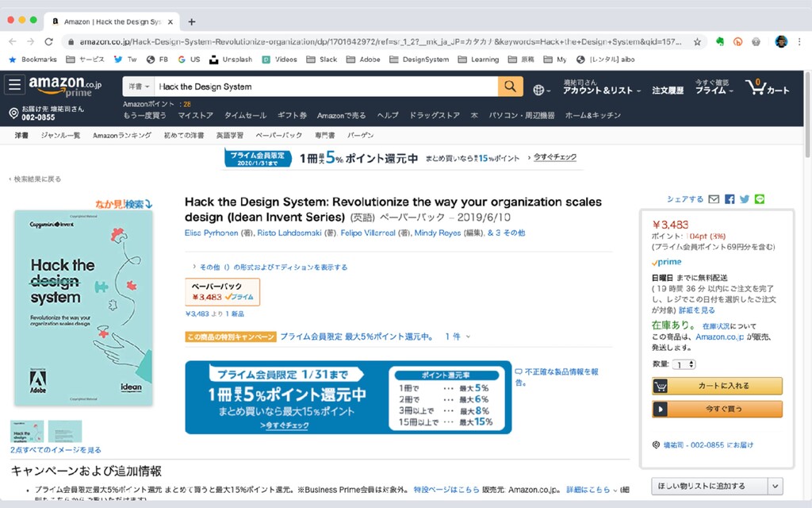Expand the プライム dropdown menu

coord(714,87)
